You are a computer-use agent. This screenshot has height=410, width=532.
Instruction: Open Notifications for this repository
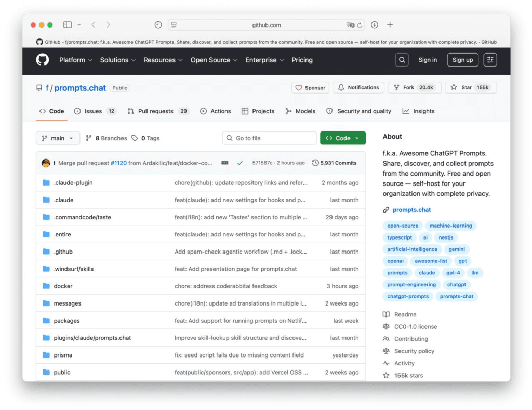point(358,88)
